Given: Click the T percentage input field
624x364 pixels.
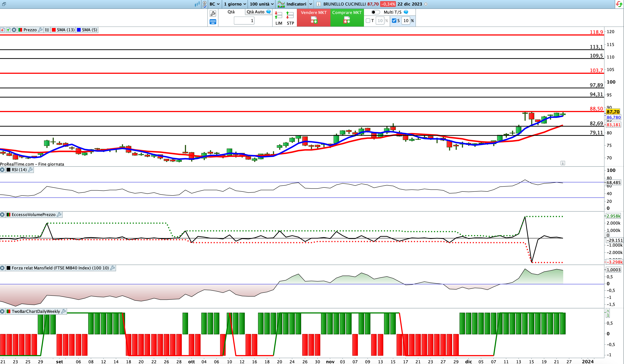Looking at the screenshot, I should [x=380, y=21].
